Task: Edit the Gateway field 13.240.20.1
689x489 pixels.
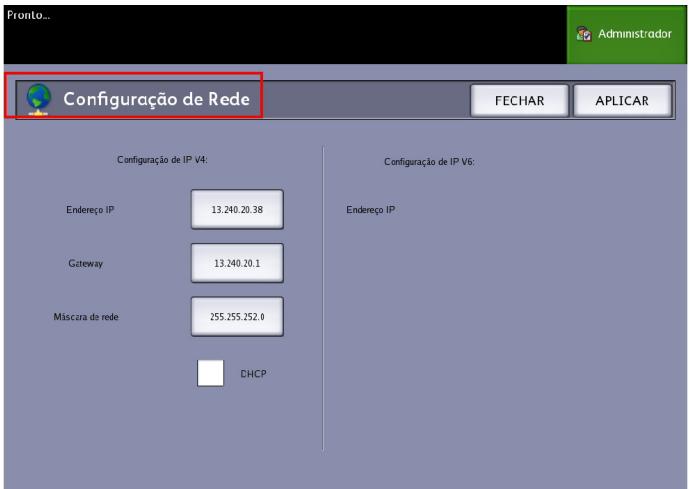Action: pyautogui.click(x=237, y=263)
